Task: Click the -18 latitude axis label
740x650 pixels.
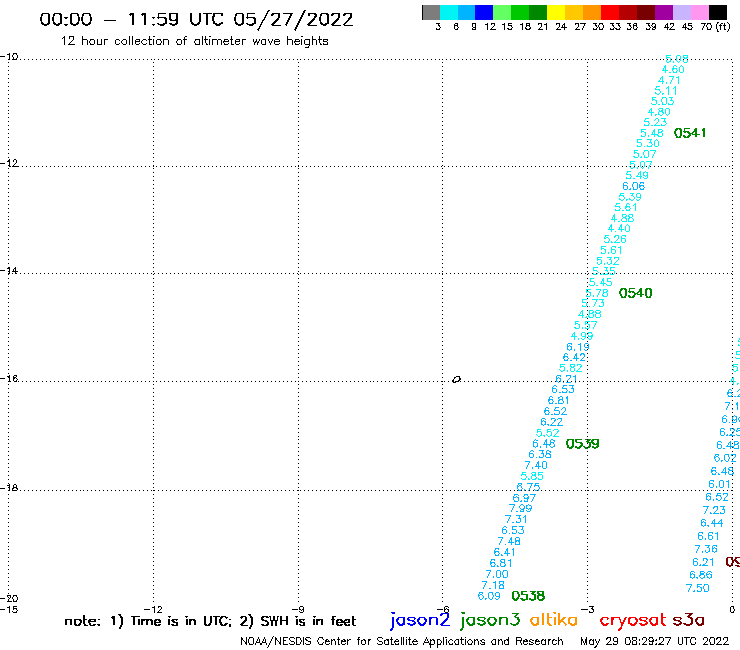Action: tap(9, 488)
